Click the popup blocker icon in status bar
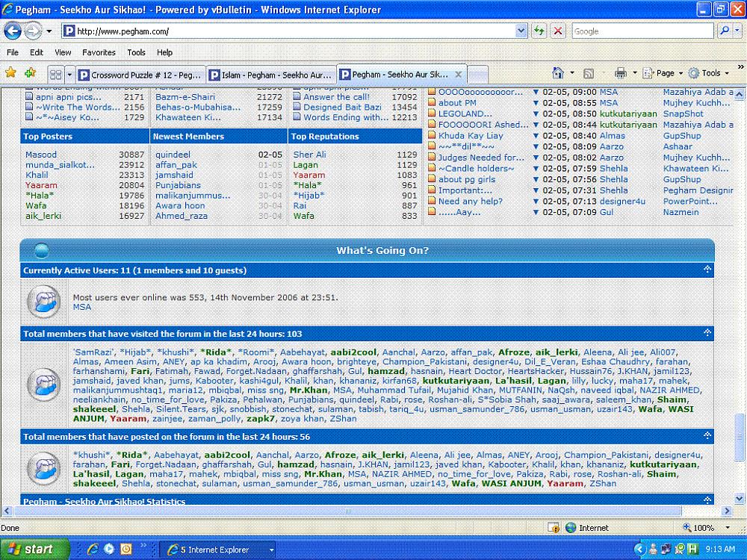747x560 pixels. [x=553, y=528]
